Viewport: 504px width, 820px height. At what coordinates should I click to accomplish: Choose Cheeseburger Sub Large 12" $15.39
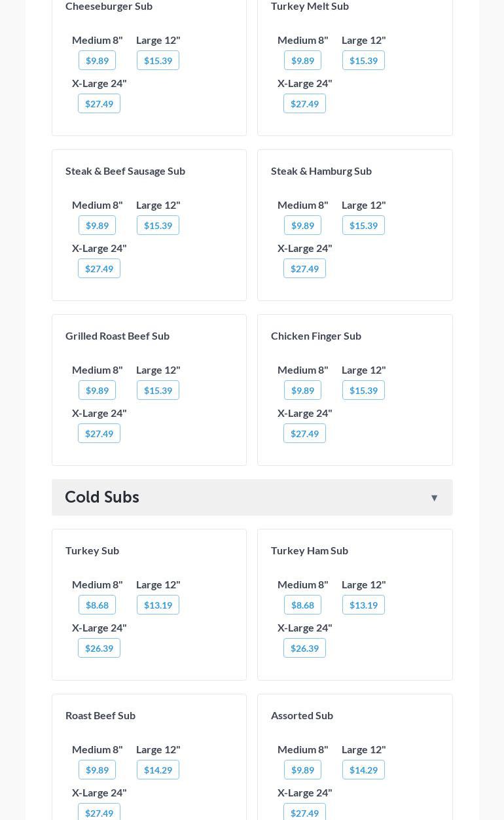[158, 61]
